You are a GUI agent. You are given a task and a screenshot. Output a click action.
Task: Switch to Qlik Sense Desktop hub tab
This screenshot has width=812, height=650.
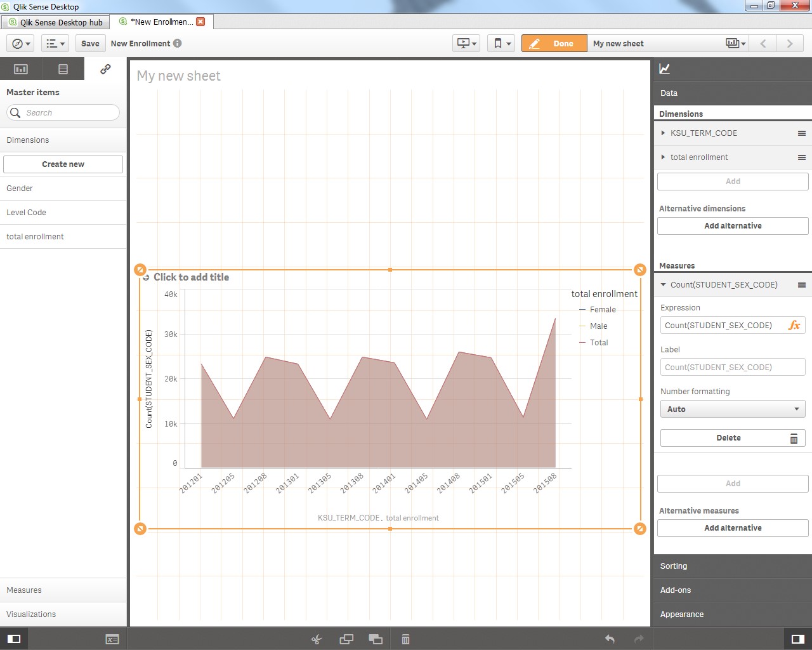pos(55,22)
